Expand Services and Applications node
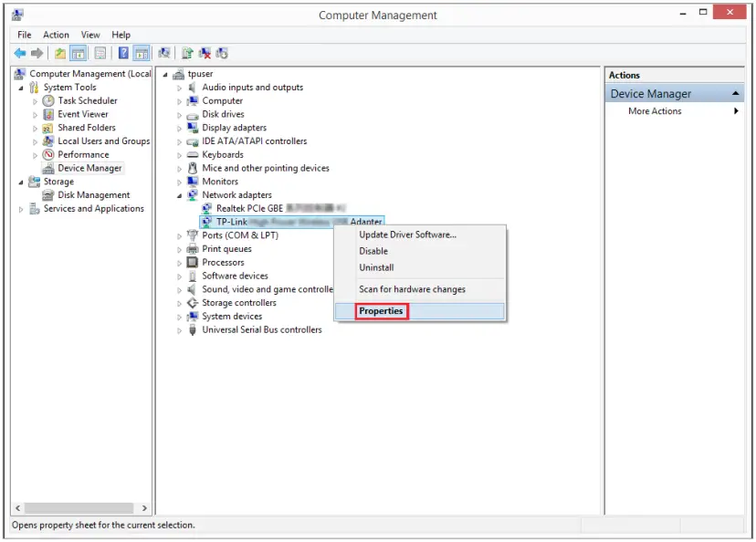 pos(22,210)
